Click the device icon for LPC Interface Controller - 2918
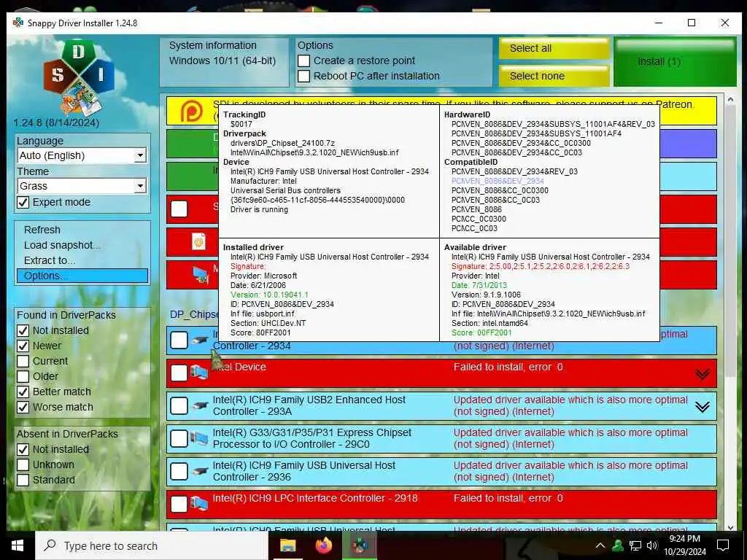This screenshot has width=747, height=560. (199, 504)
